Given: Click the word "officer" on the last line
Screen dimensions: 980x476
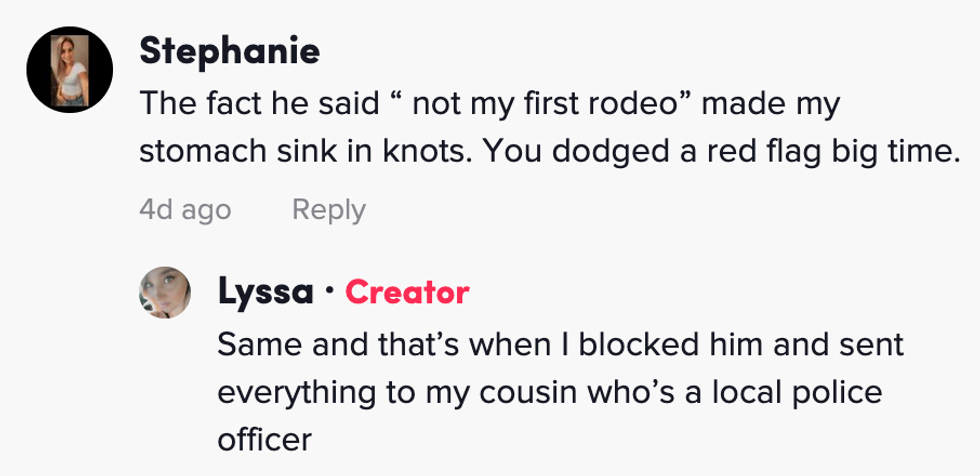Looking at the screenshot, I should click(264, 438).
